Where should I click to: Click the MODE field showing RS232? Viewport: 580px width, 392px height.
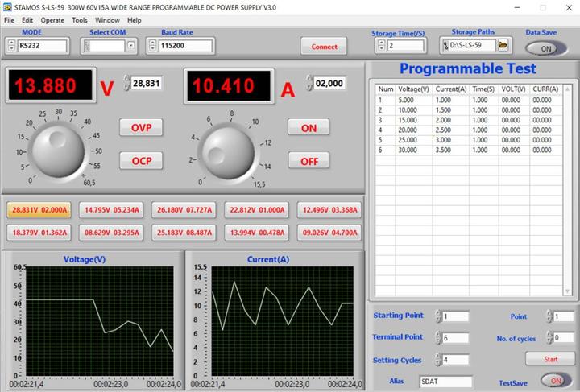(x=42, y=46)
